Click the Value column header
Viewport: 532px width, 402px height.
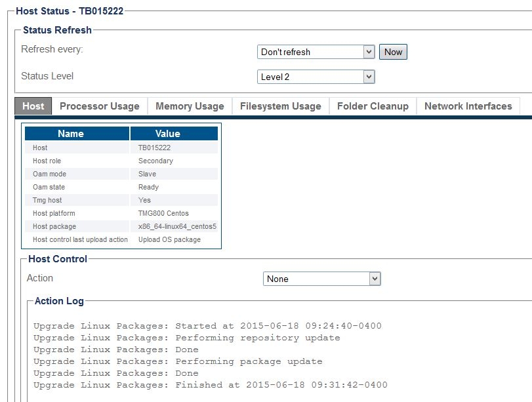click(x=167, y=134)
